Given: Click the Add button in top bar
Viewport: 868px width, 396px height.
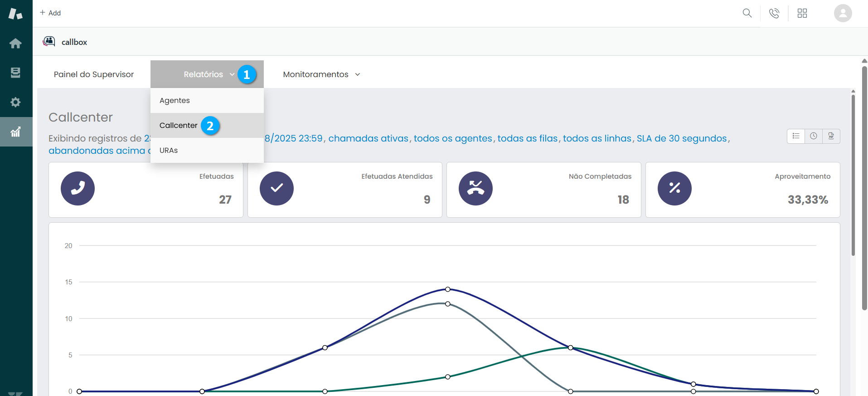Looking at the screenshot, I should click(50, 13).
